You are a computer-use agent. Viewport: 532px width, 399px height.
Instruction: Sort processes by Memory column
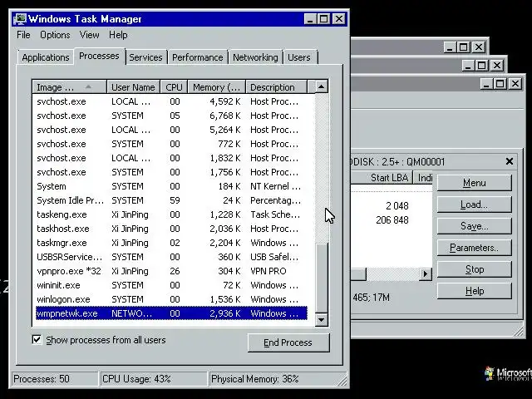point(216,87)
